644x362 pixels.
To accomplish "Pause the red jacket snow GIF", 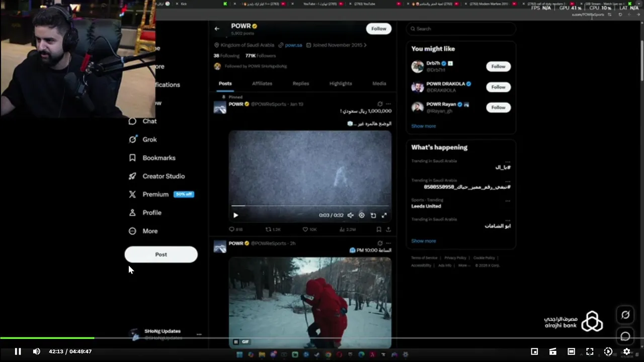I will click(235, 342).
